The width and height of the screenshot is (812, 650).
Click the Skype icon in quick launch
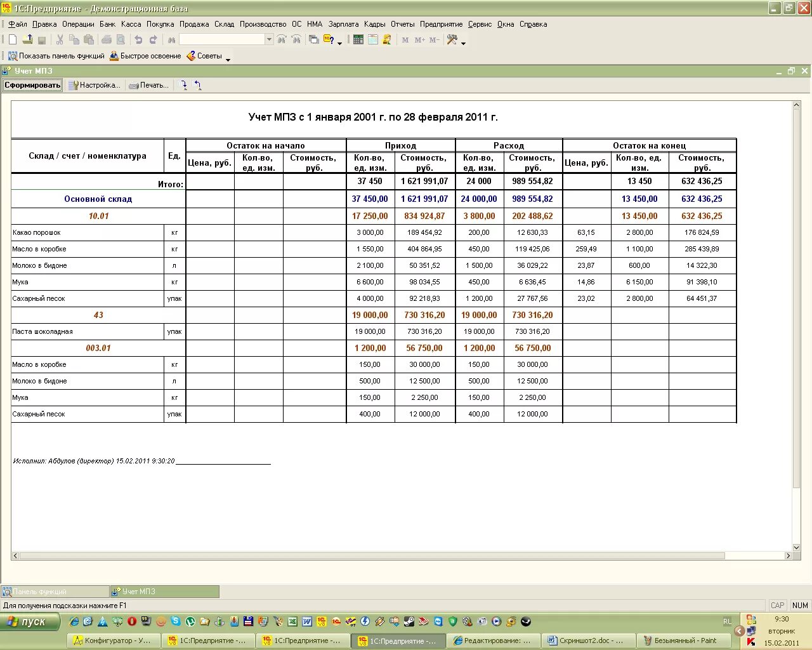(176, 621)
